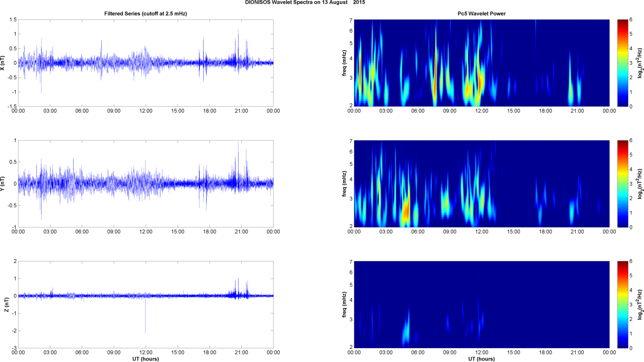Click the Y component wavelet power spectrogram
This screenshot has height=362, width=644.
[x=481, y=184]
